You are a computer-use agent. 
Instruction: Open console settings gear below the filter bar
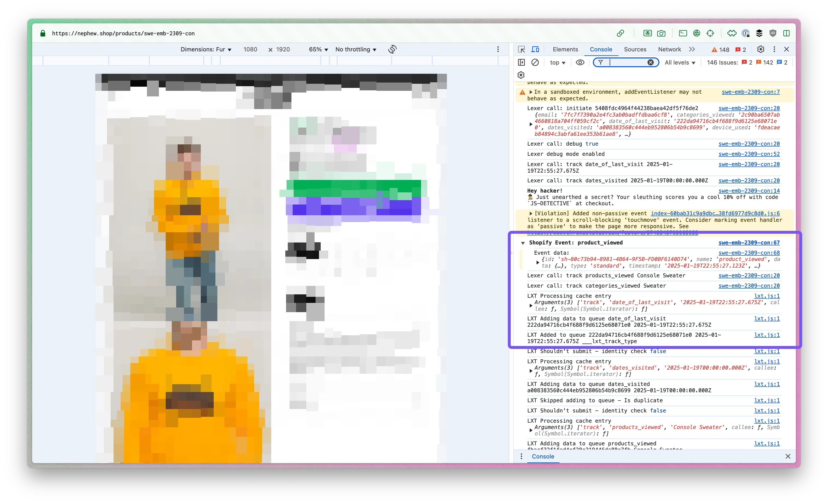point(521,75)
